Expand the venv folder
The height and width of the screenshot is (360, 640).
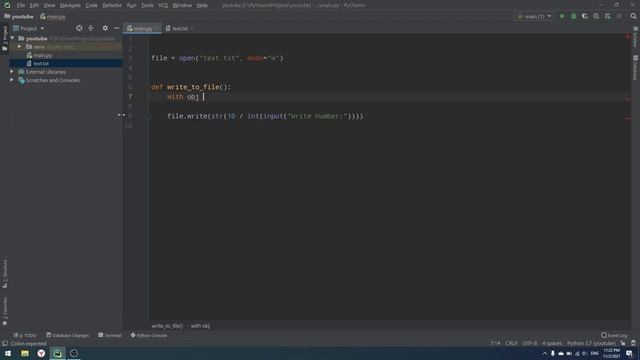click(20, 47)
